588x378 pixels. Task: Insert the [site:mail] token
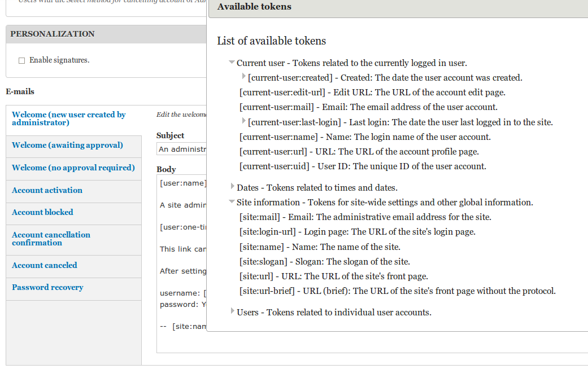(x=260, y=217)
